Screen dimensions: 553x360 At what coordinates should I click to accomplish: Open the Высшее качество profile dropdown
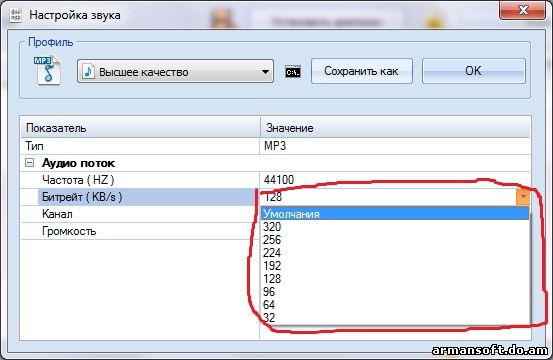tap(175, 72)
